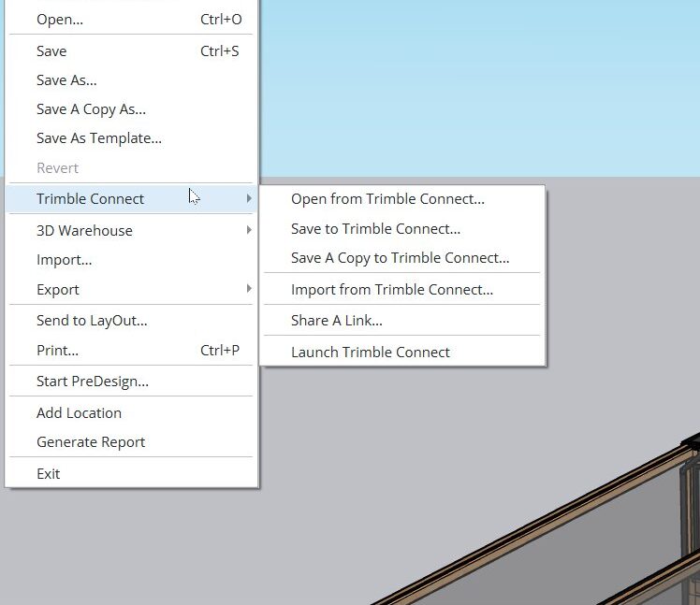Click Save A Copy to Trimble Connect...
The height and width of the screenshot is (605, 700).
coord(402,258)
